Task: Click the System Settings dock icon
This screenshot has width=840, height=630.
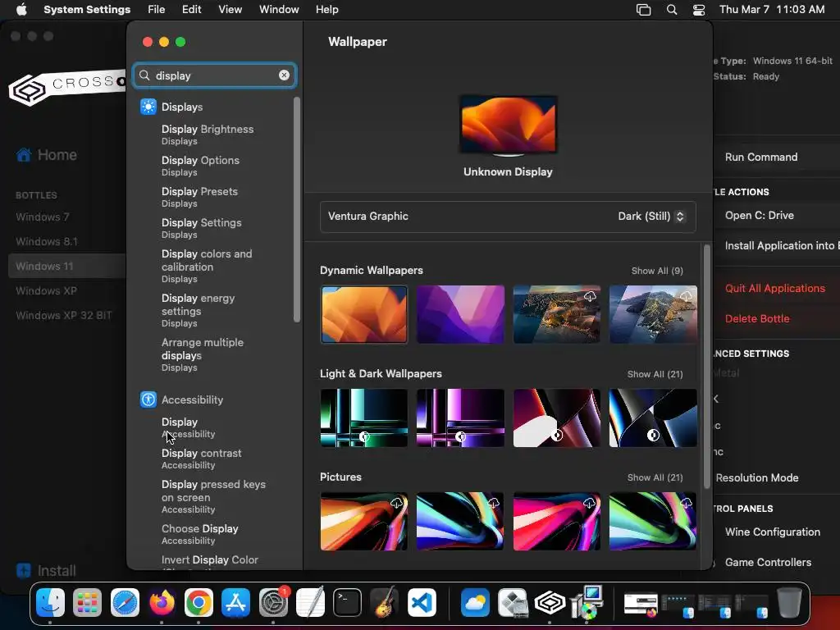Action: pyautogui.click(x=273, y=602)
